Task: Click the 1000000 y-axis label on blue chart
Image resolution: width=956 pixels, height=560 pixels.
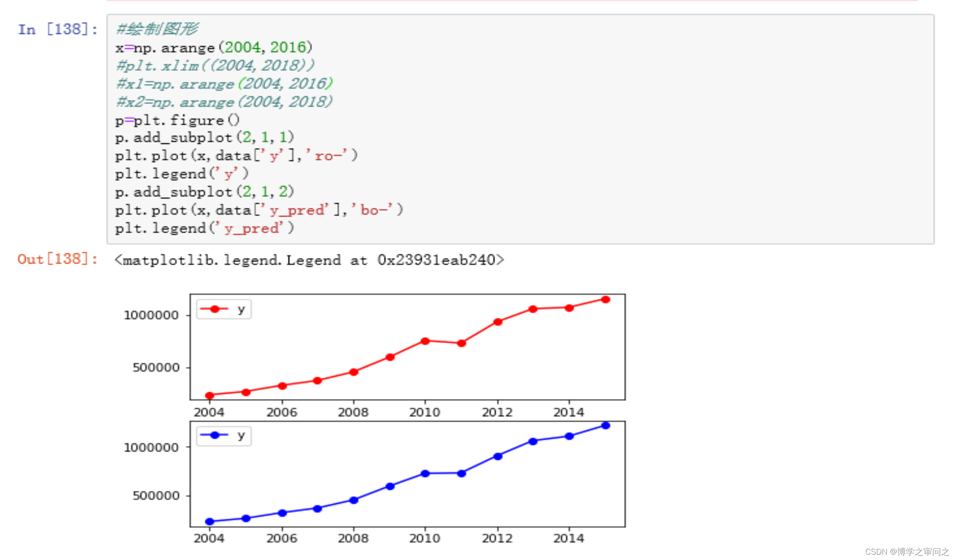Action: [151, 447]
